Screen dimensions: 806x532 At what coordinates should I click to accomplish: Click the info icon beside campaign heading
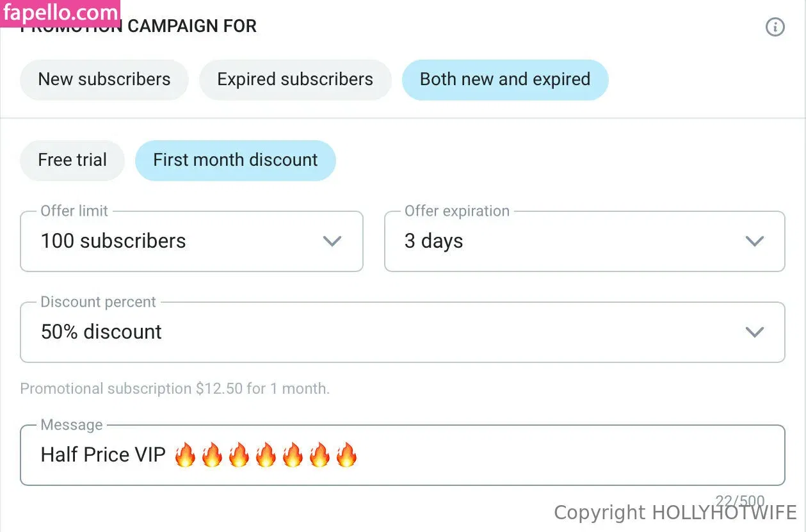click(775, 27)
